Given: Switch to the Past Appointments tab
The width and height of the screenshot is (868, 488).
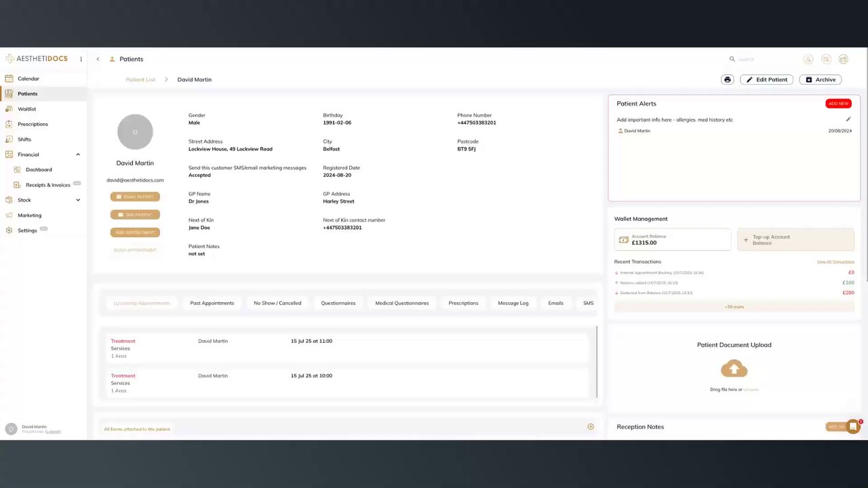Looking at the screenshot, I should (212, 303).
